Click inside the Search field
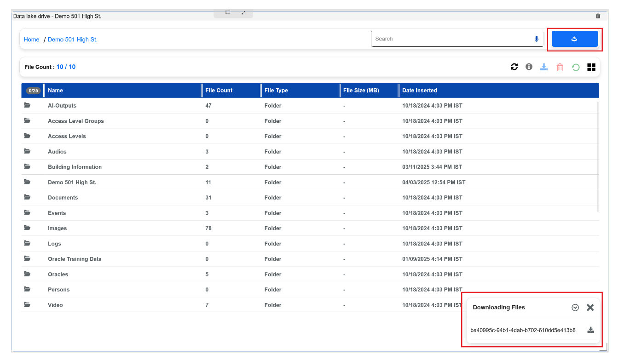Image resolution: width=624 pixels, height=364 pixels. pos(437,39)
